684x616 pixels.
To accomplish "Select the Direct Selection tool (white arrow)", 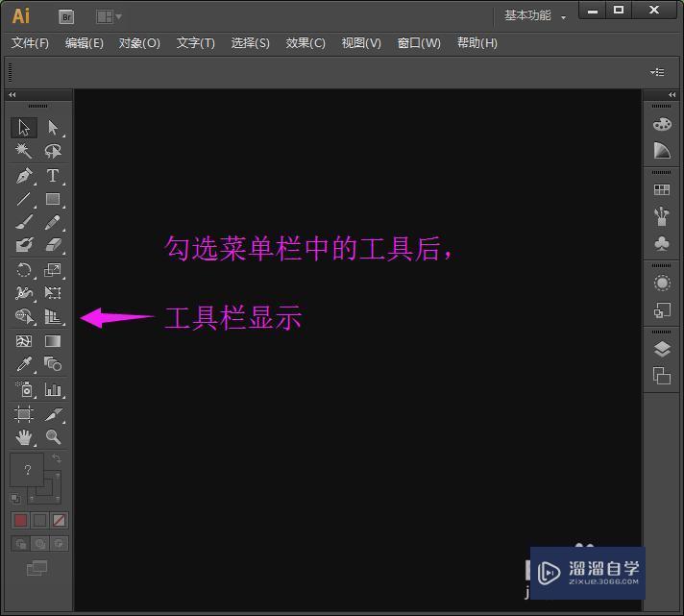I will tap(53, 128).
